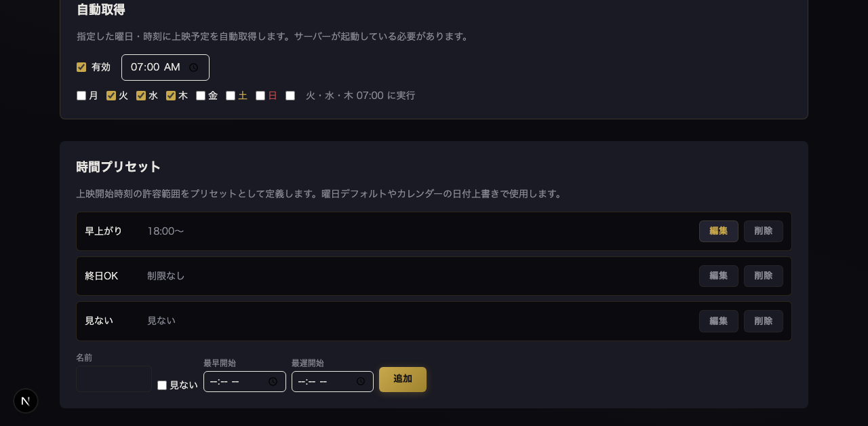Screen dimensions: 868x426
Task: Check the 日 (Sunday) checkbox
Action: [260, 96]
